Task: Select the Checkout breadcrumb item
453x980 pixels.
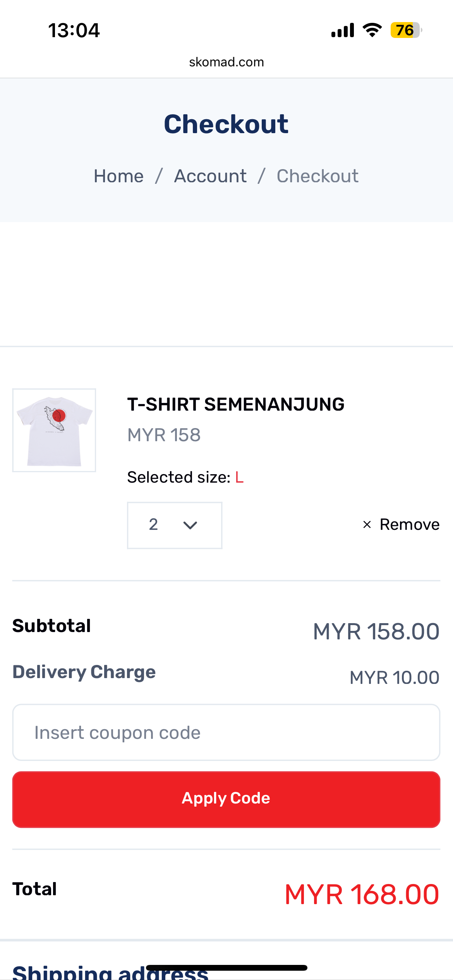Action: 317,176
